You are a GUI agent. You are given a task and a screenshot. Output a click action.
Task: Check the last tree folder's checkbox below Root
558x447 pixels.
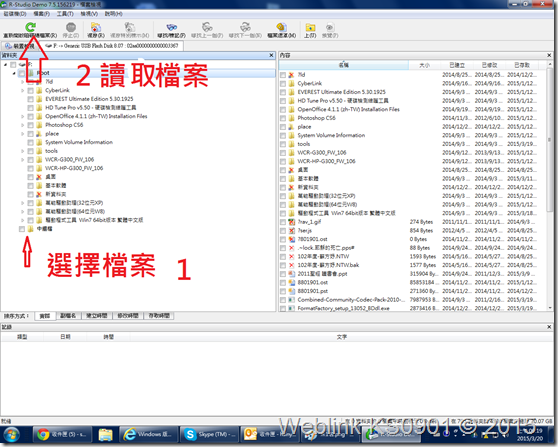tap(22, 229)
